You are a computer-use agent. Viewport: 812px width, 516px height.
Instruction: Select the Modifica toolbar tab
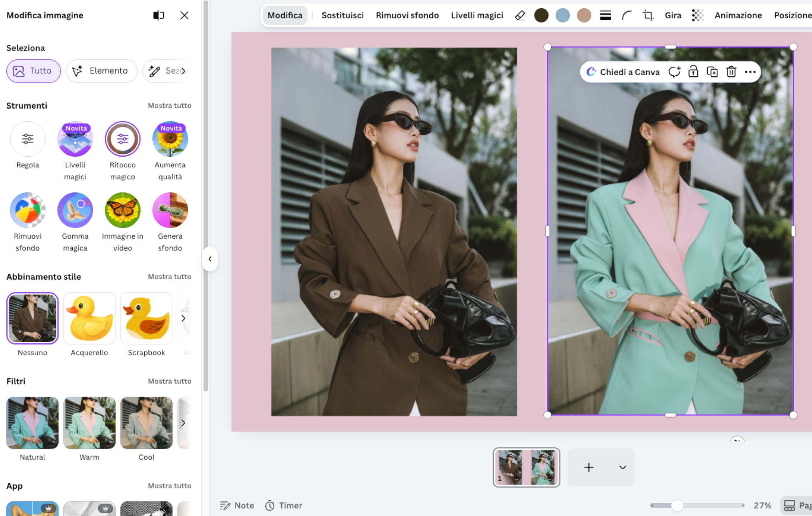click(285, 15)
